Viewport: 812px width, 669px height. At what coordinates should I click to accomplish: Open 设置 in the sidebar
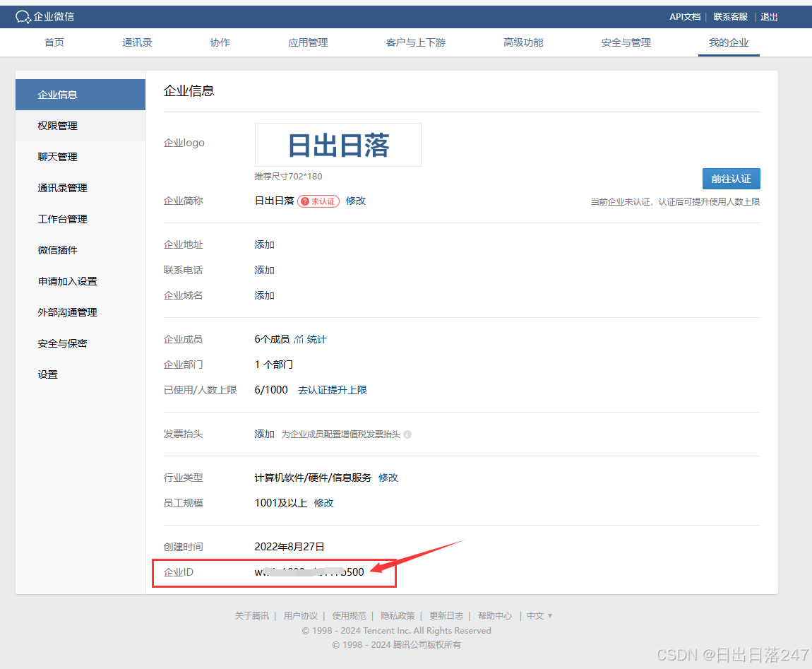80,374
